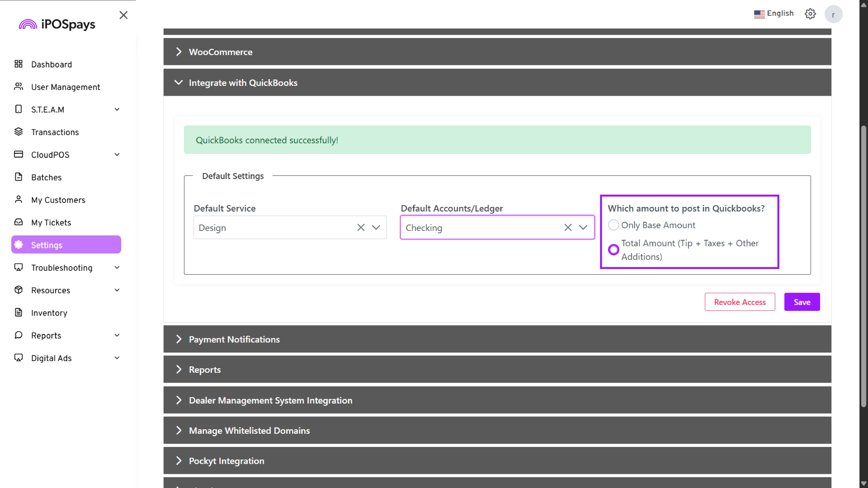
Task: Open the Default Service dropdown arrow
Action: point(376,228)
